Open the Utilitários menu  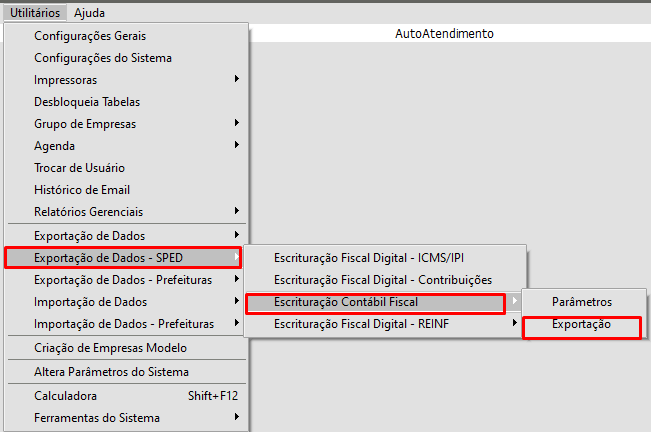pyautogui.click(x=35, y=13)
